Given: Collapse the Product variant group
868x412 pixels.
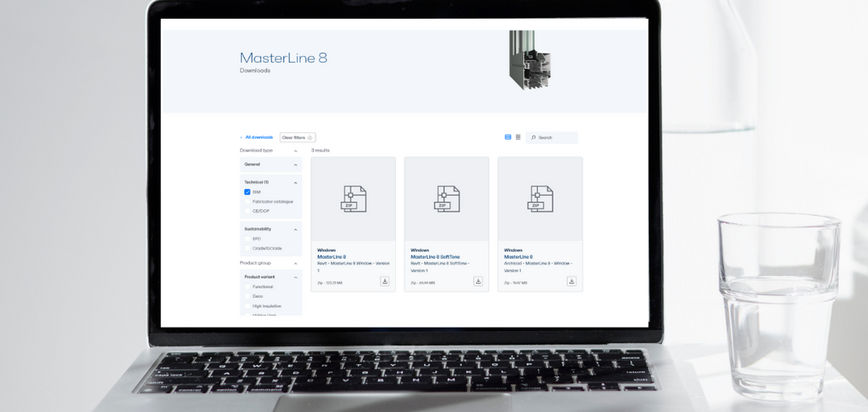Looking at the screenshot, I should tap(295, 278).
